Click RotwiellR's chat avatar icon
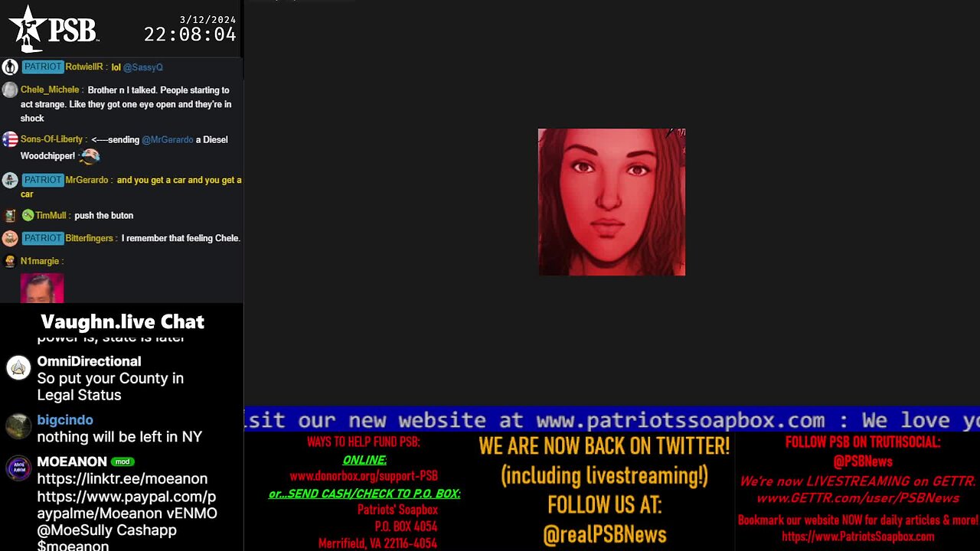980x551 pixels. click(x=10, y=67)
